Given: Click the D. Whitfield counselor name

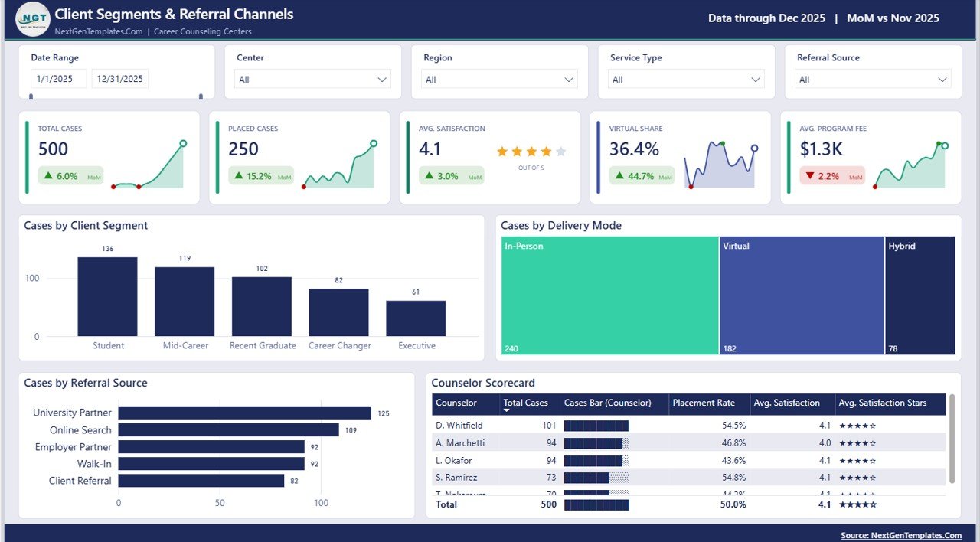Looking at the screenshot, I should (459, 425).
